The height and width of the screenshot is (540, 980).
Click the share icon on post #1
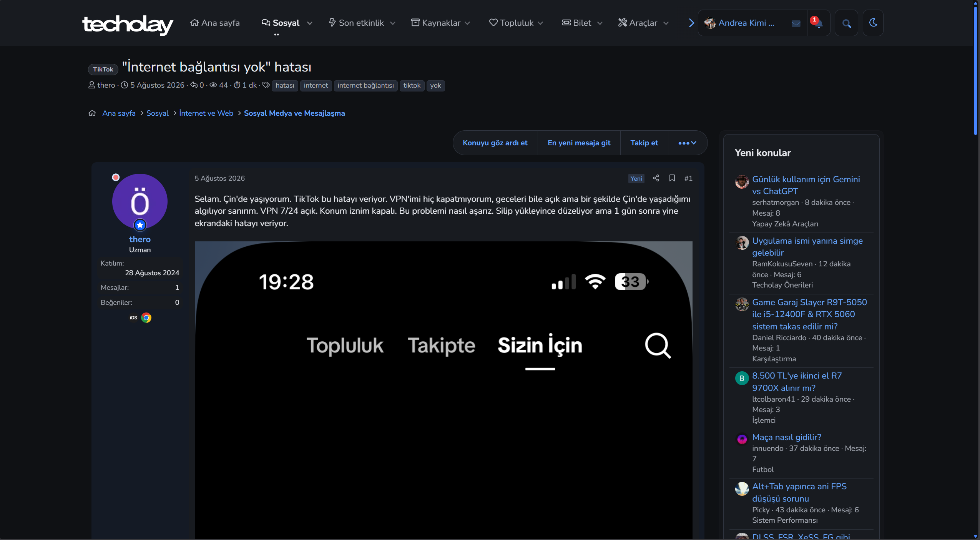pyautogui.click(x=656, y=178)
